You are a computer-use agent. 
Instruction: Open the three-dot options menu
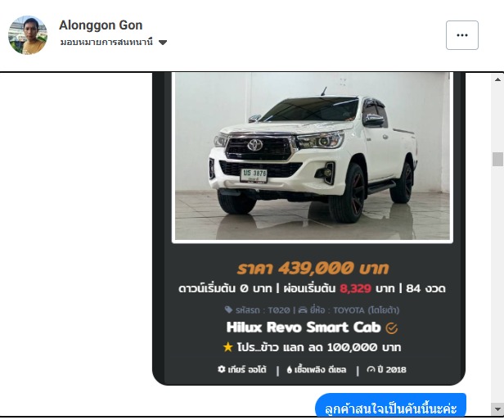pyautogui.click(x=462, y=35)
